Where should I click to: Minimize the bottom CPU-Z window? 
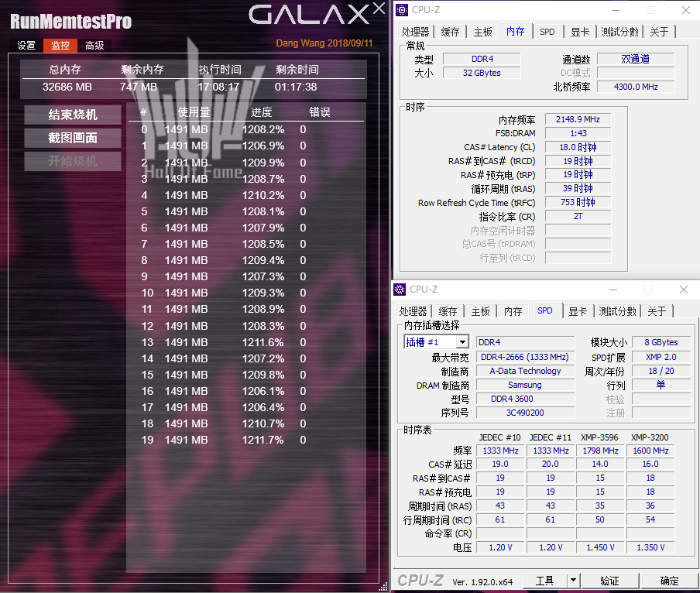pos(613,289)
